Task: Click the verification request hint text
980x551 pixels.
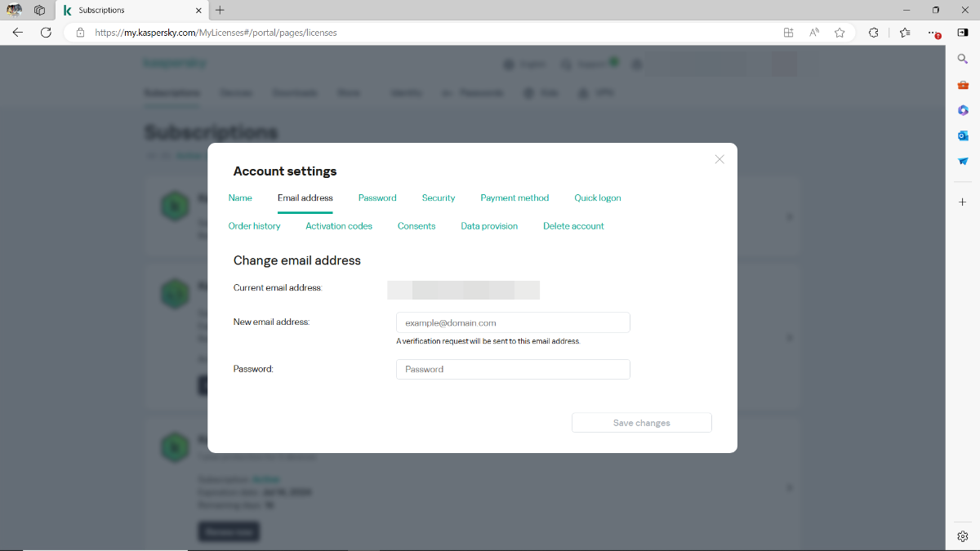Action: pos(488,341)
